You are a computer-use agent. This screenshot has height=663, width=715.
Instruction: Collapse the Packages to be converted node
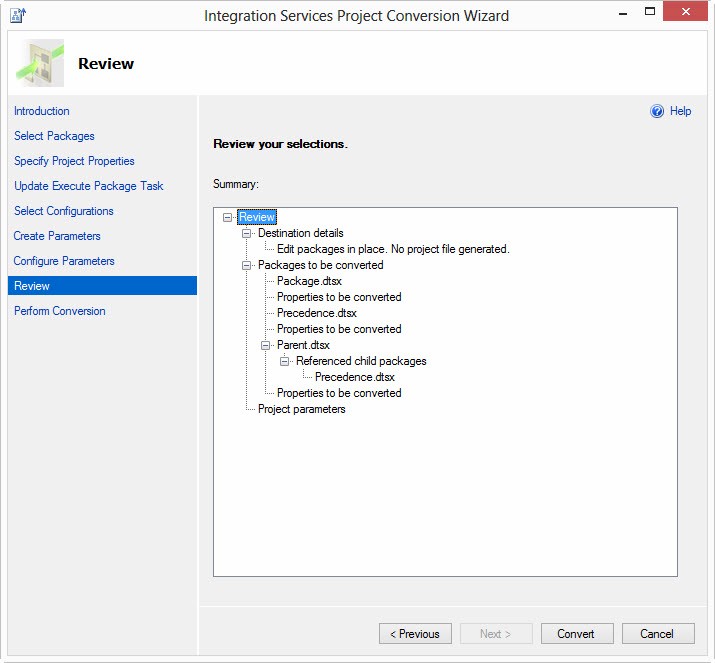click(247, 265)
